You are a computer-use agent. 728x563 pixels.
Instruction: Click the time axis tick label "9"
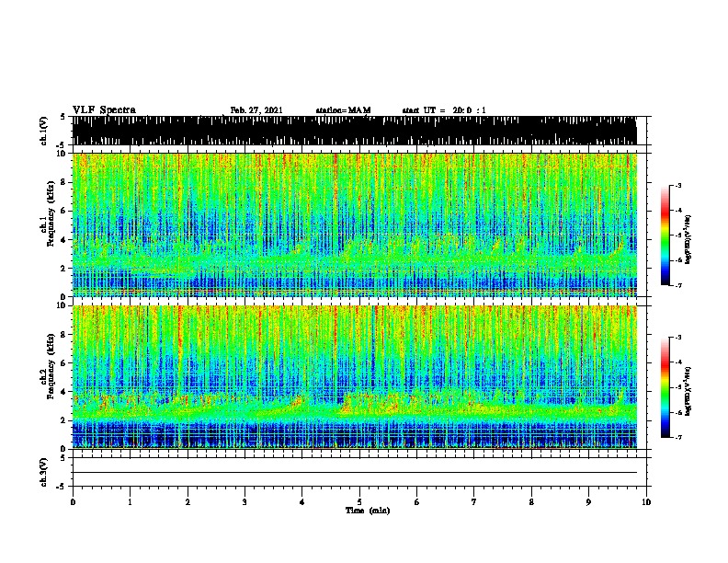[x=588, y=502]
